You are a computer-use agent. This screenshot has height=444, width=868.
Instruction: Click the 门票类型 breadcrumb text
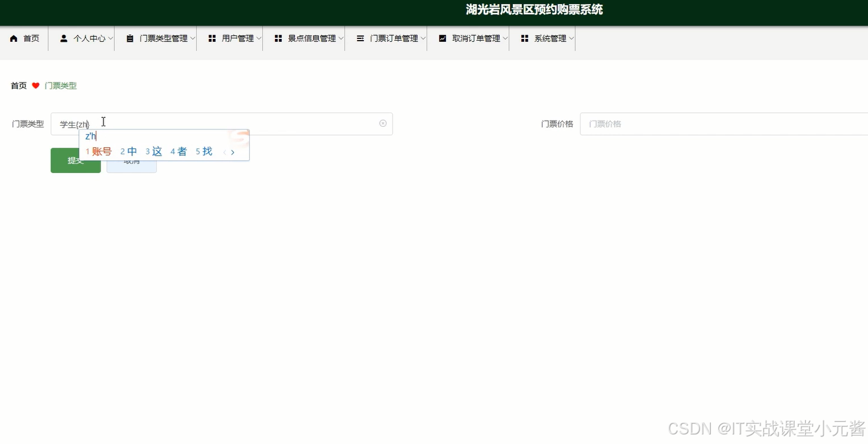tap(60, 86)
